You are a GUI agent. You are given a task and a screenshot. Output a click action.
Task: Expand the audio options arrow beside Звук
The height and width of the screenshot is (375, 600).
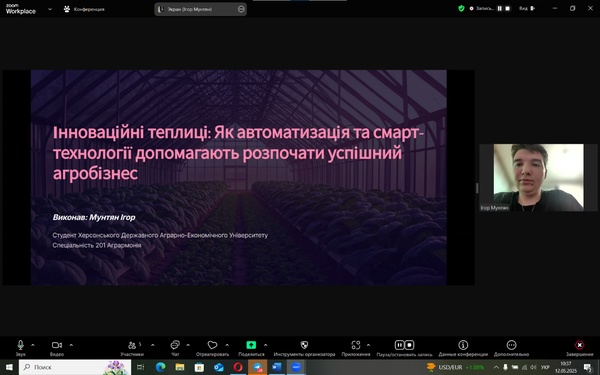coord(33,345)
